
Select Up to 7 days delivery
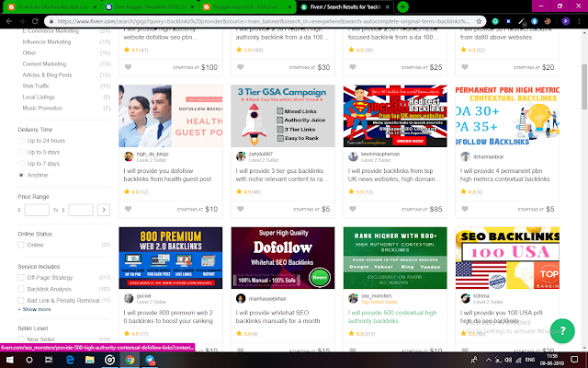[x=21, y=164]
